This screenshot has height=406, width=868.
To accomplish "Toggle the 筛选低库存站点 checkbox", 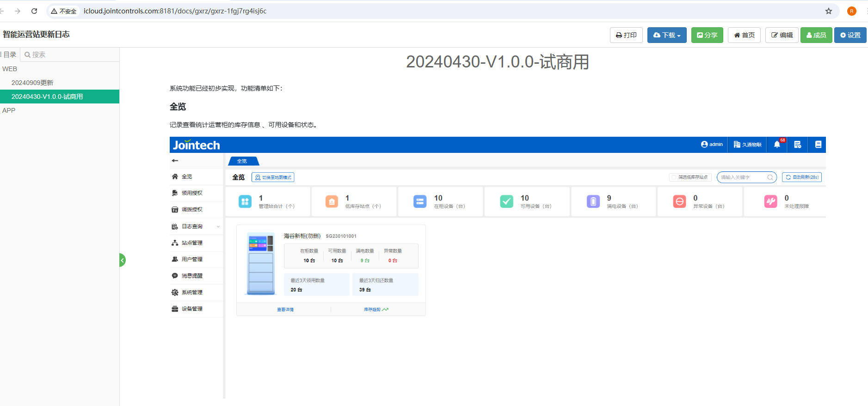I will 674,177.
